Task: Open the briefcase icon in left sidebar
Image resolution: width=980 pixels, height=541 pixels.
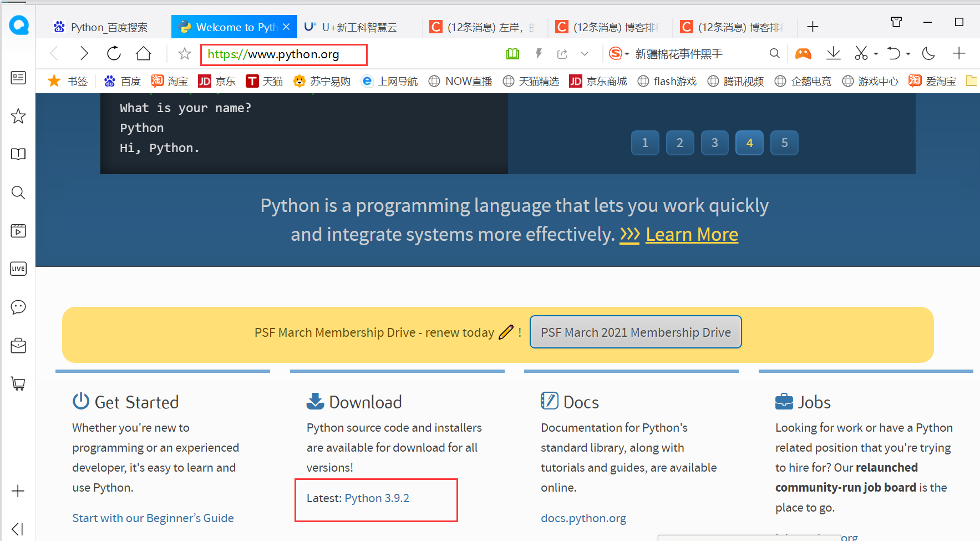Action: pyautogui.click(x=18, y=345)
